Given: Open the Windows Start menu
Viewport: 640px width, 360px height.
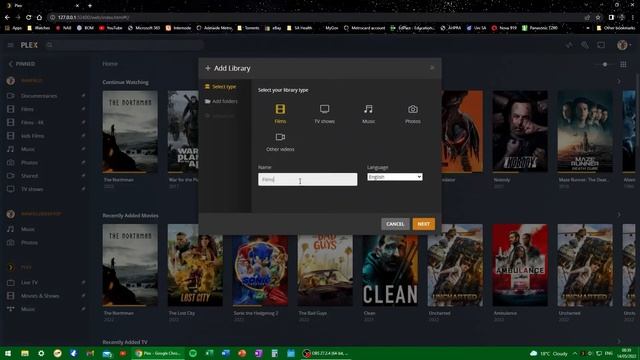Looking at the screenshot, I should [x=8, y=353].
